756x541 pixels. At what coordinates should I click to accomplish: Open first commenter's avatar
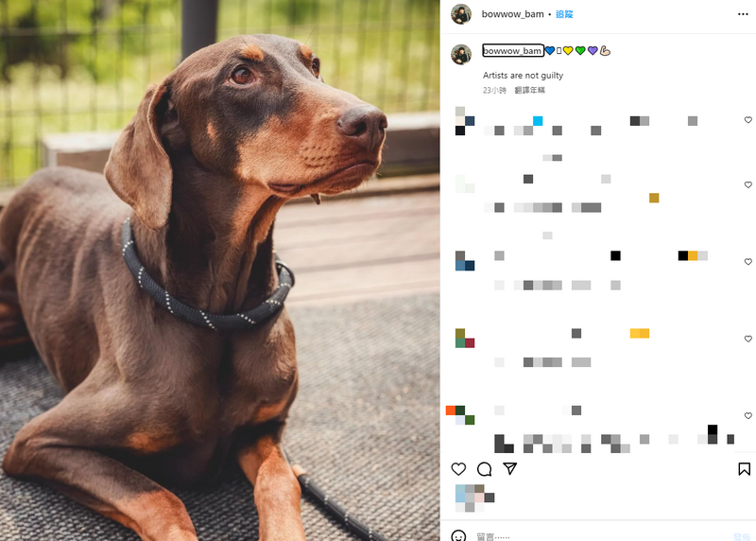pyautogui.click(x=465, y=121)
